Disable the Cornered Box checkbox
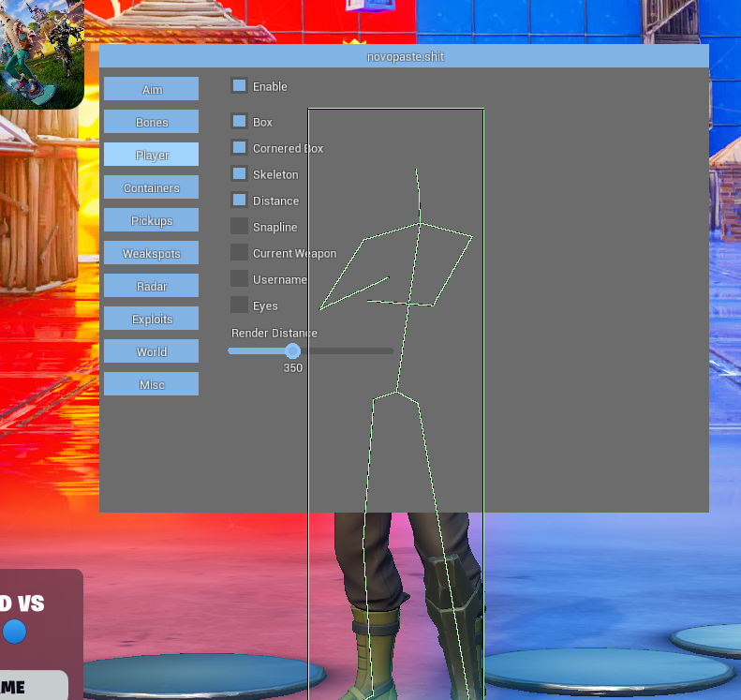 (240, 148)
